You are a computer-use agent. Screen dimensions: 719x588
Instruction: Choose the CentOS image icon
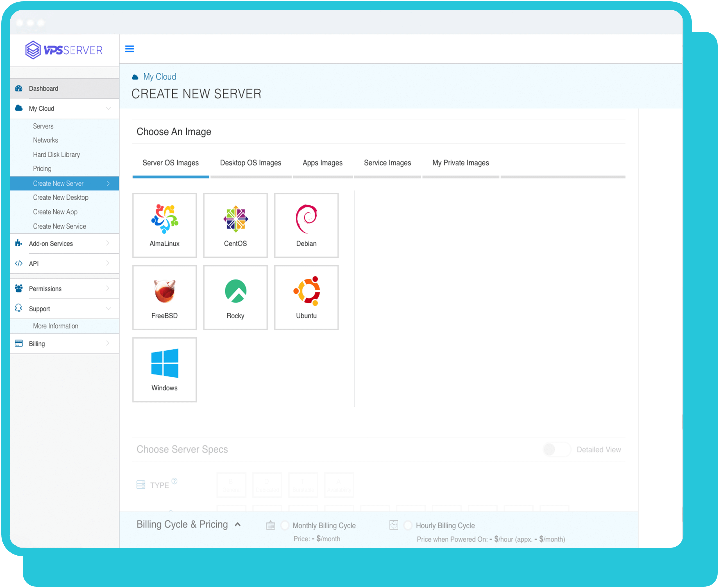(236, 219)
